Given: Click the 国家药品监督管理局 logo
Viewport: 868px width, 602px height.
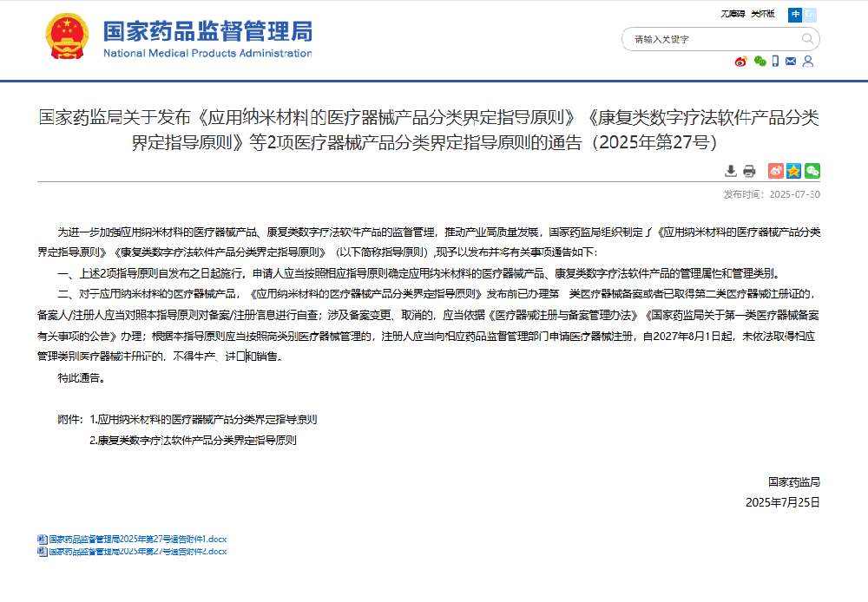Looking at the screenshot, I should (x=178, y=39).
